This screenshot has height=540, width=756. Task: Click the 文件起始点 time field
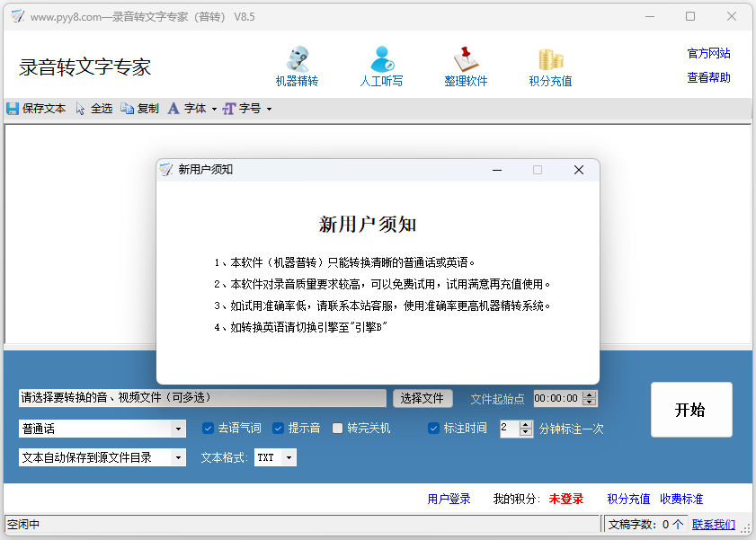557,398
